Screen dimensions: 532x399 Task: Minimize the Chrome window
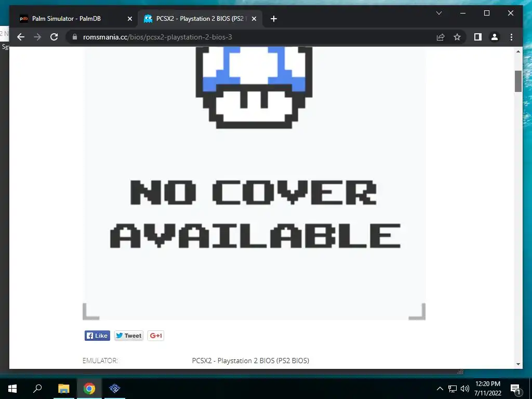463,13
